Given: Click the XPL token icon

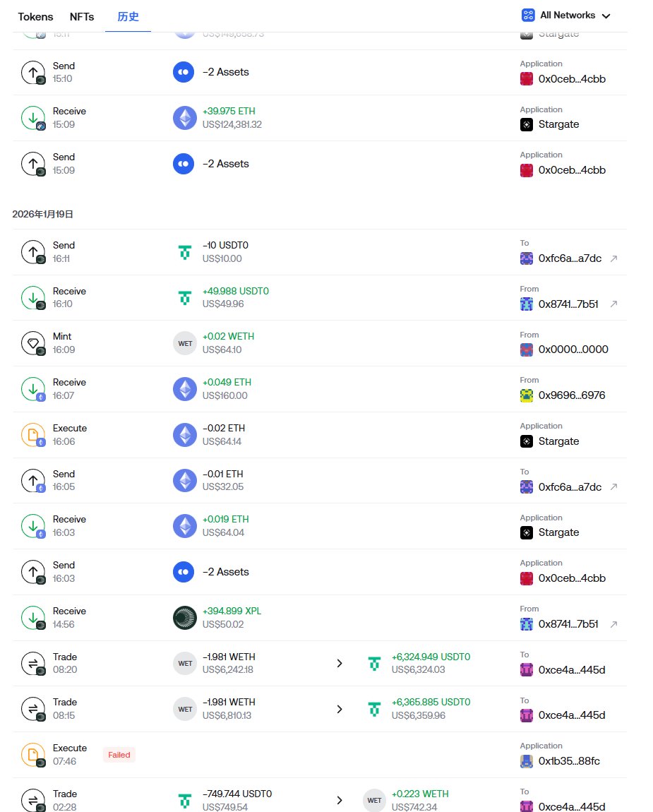Looking at the screenshot, I should click(x=185, y=618).
